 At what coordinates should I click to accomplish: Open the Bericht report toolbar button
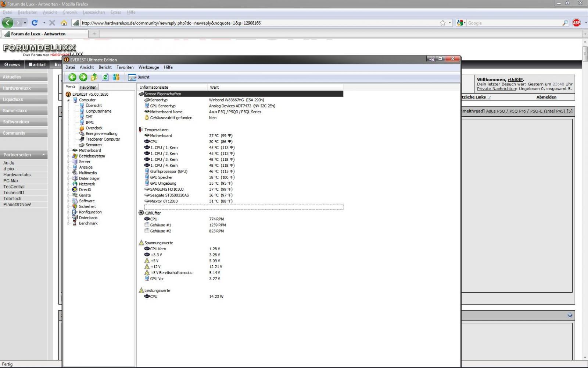coord(139,77)
